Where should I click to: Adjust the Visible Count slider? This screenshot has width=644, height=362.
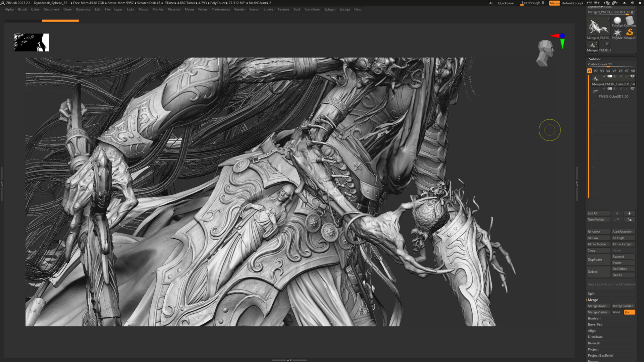tap(608, 66)
